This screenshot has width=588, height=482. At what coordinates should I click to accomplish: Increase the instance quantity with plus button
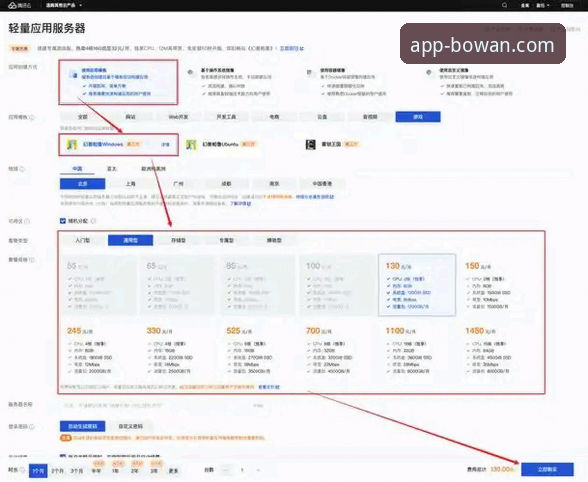click(258, 470)
